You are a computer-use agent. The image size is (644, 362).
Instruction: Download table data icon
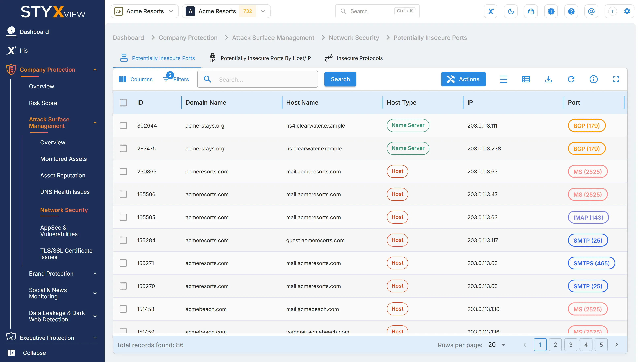pos(548,79)
